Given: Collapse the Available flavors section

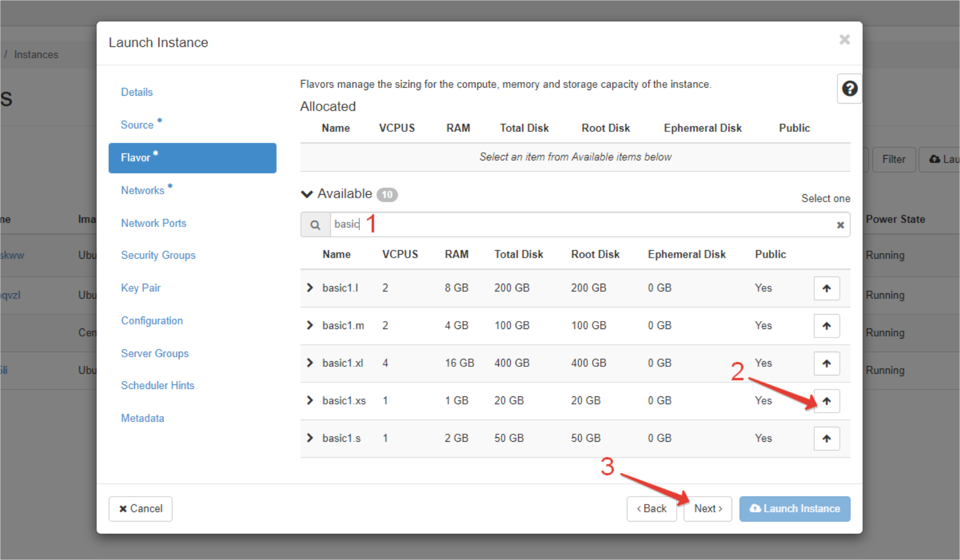Looking at the screenshot, I should [x=307, y=194].
